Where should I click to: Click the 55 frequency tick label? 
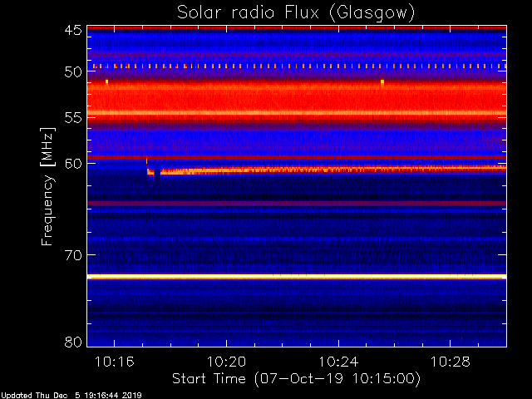tap(73, 118)
